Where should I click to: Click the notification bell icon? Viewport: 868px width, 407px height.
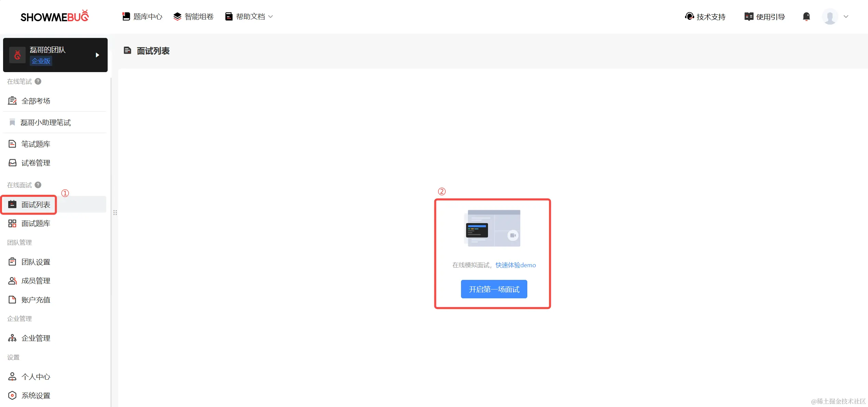pyautogui.click(x=806, y=16)
